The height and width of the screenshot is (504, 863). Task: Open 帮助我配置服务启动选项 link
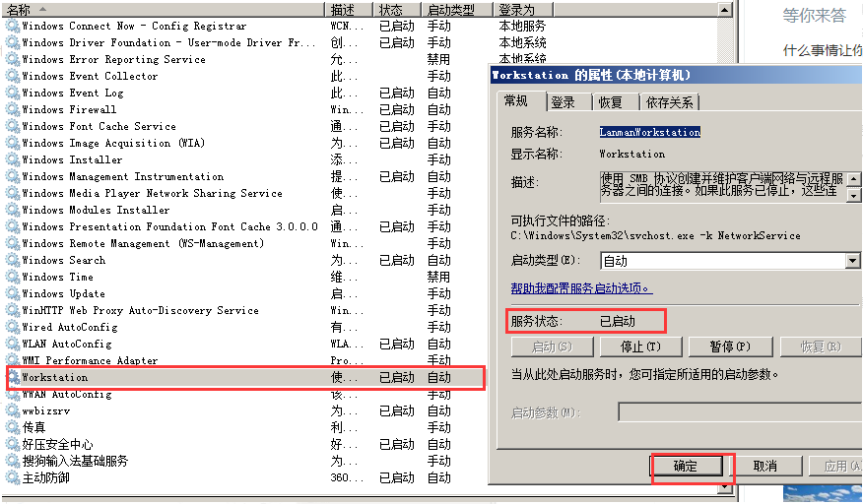click(x=581, y=288)
